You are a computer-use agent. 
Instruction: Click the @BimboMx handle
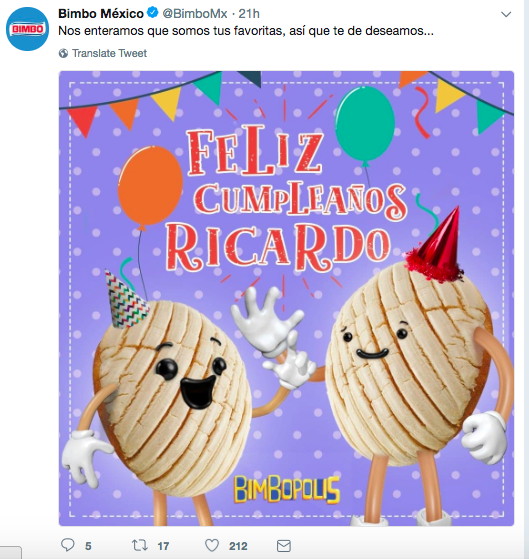click(x=195, y=14)
